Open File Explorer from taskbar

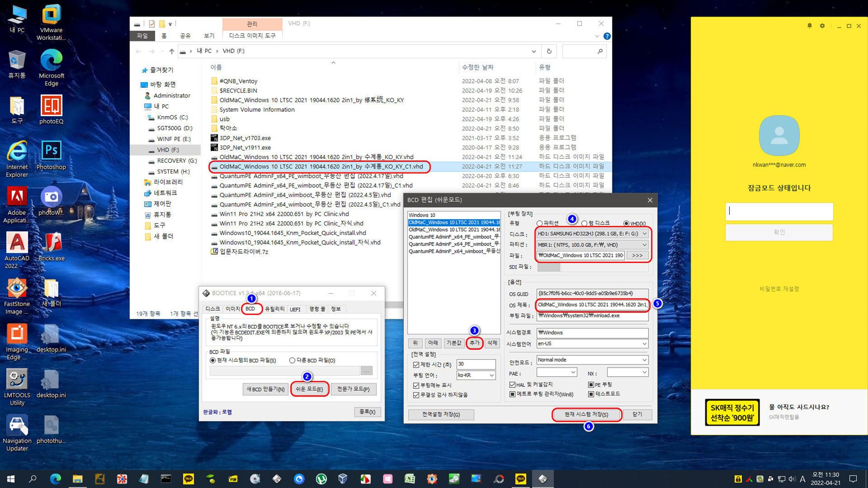(77, 479)
